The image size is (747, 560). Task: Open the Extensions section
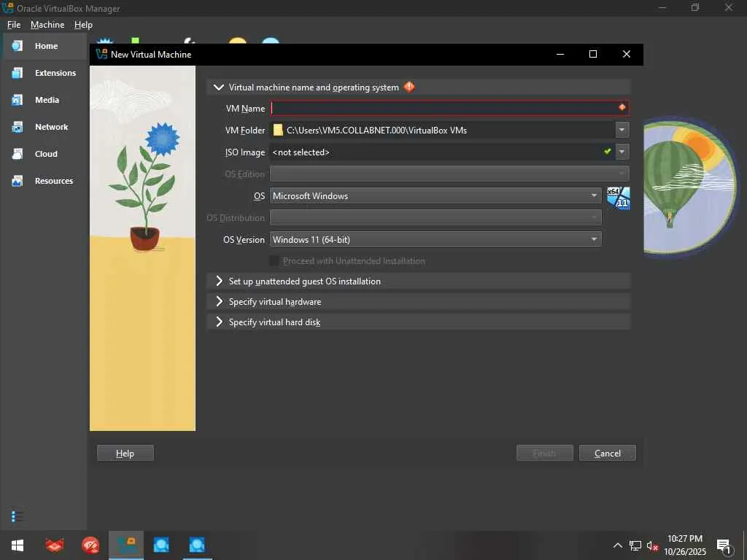click(x=44, y=73)
